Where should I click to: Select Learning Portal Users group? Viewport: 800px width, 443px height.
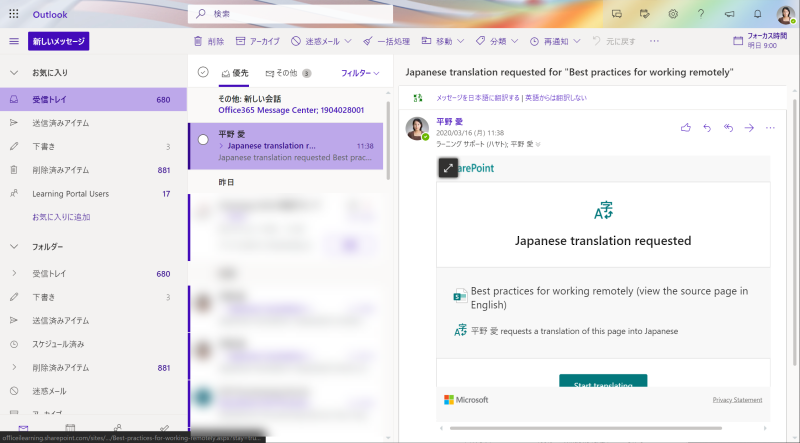pyautogui.click(x=93, y=193)
